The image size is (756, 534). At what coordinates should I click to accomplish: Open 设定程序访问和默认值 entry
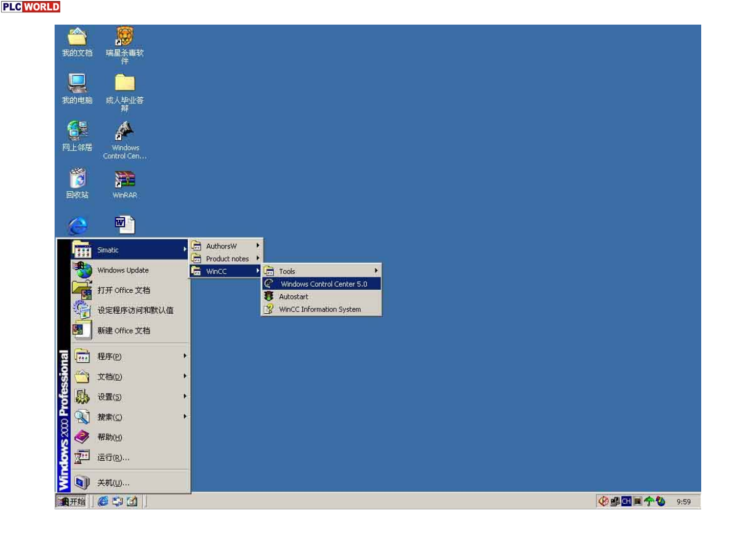click(130, 310)
